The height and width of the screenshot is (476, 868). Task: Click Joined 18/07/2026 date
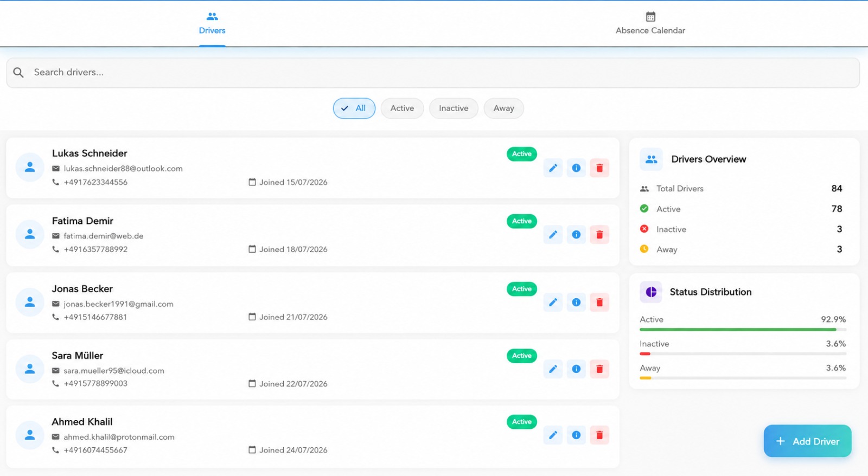coord(293,249)
